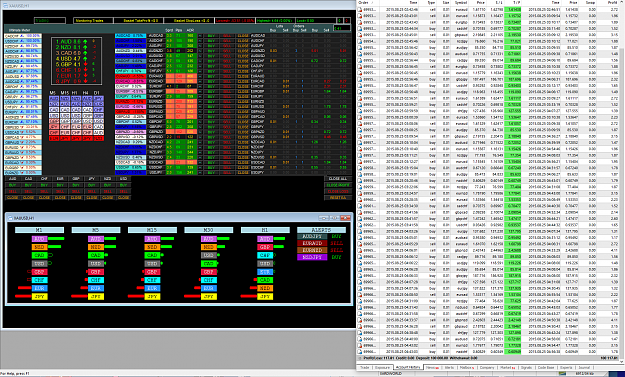Image resolution: width=625 pixels, height=377 pixels.
Task: Click the small chart button in AUDCAD row
Action: tap(200, 35)
